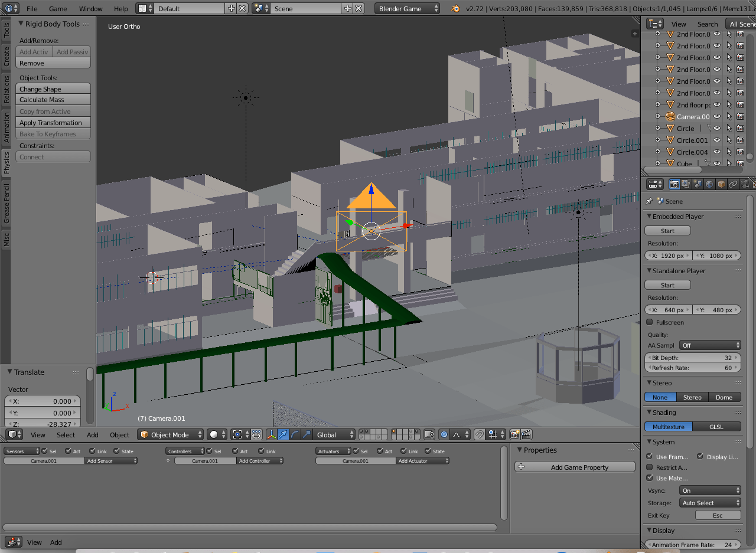756x553 pixels.
Task: Open the Constraints properties tab chain icon
Action: point(733,184)
